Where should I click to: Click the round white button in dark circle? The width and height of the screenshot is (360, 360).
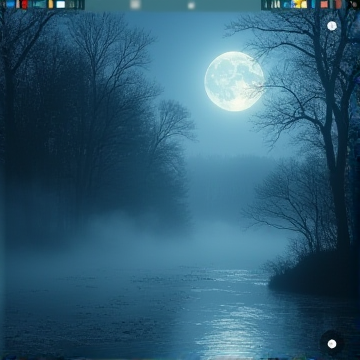[332, 344]
